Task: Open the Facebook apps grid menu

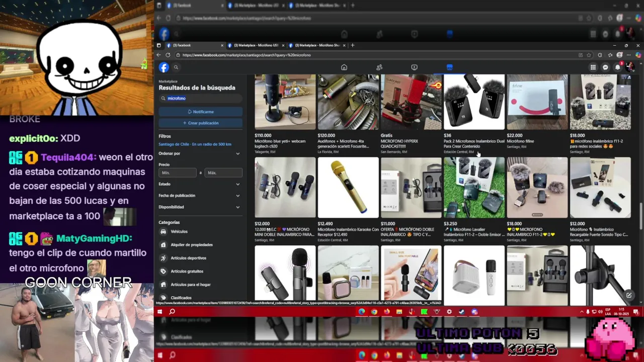Action: tap(593, 67)
